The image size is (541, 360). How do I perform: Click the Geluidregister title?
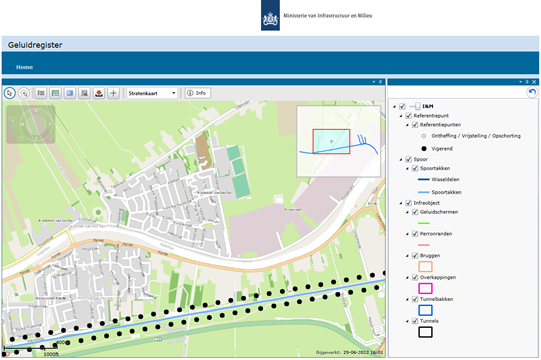pos(35,45)
